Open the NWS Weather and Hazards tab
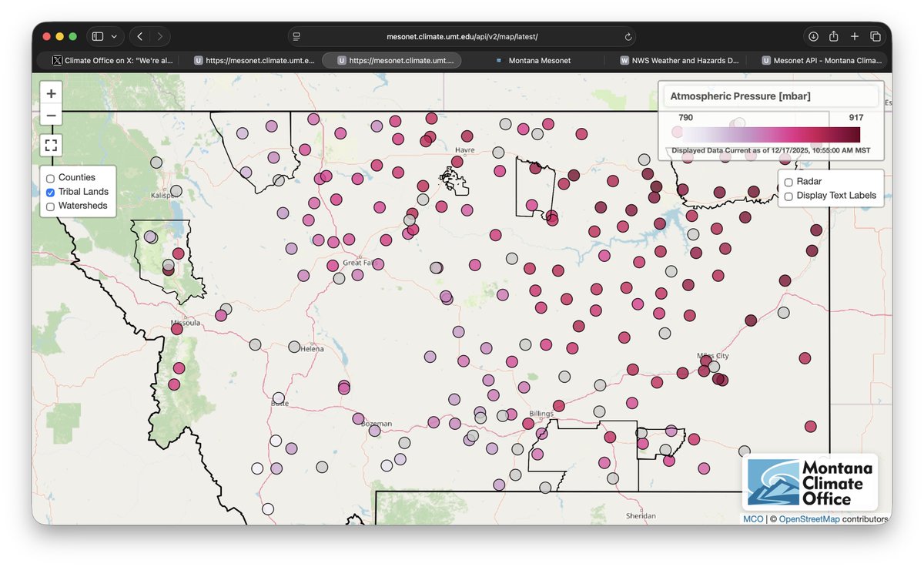Image resolution: width=924 pixels, height=567 pixels. (x=678, y=60)
